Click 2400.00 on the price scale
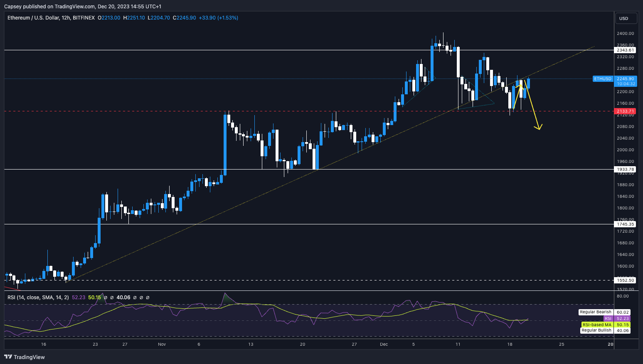Screen dimensions: 643x364 625,33
